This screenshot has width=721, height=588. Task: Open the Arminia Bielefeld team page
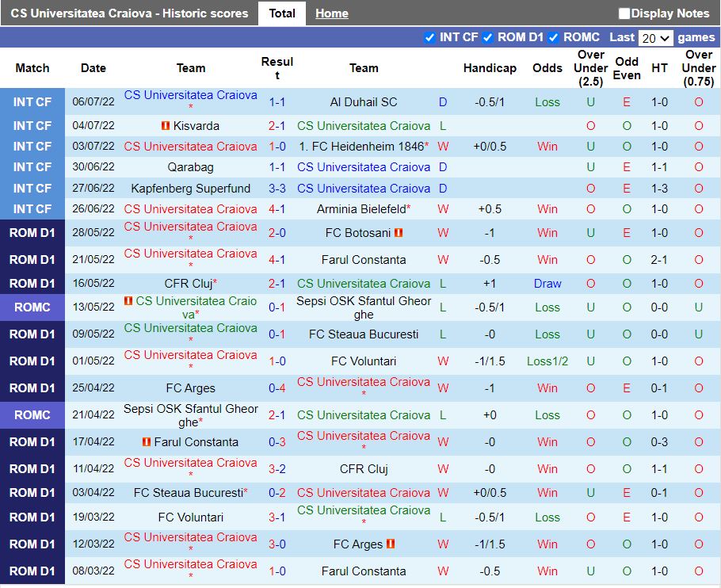pos(364,209)
